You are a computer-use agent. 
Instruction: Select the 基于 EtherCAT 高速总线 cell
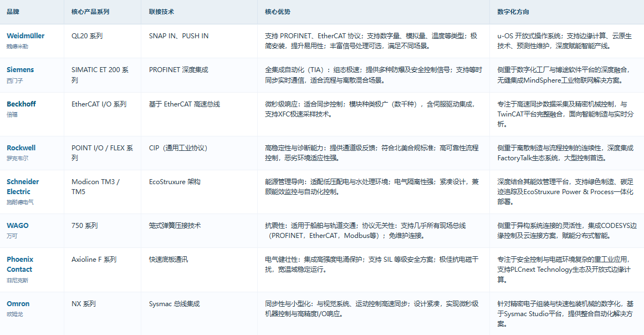click(185, 104)
